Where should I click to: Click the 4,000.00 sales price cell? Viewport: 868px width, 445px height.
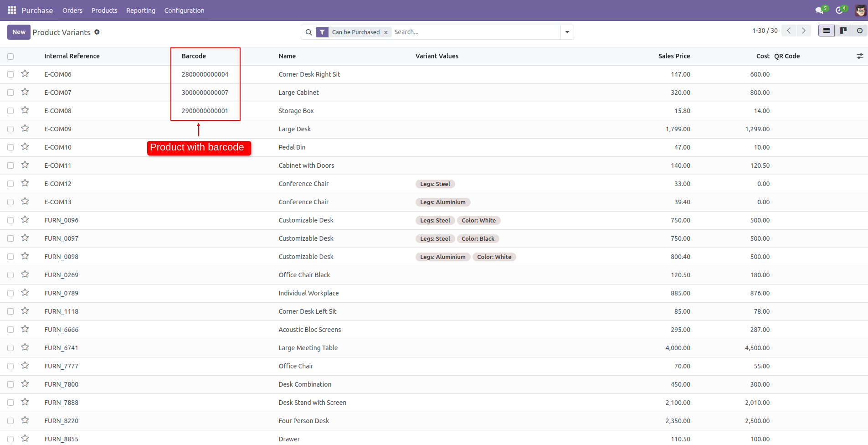(x=678, y=348)
